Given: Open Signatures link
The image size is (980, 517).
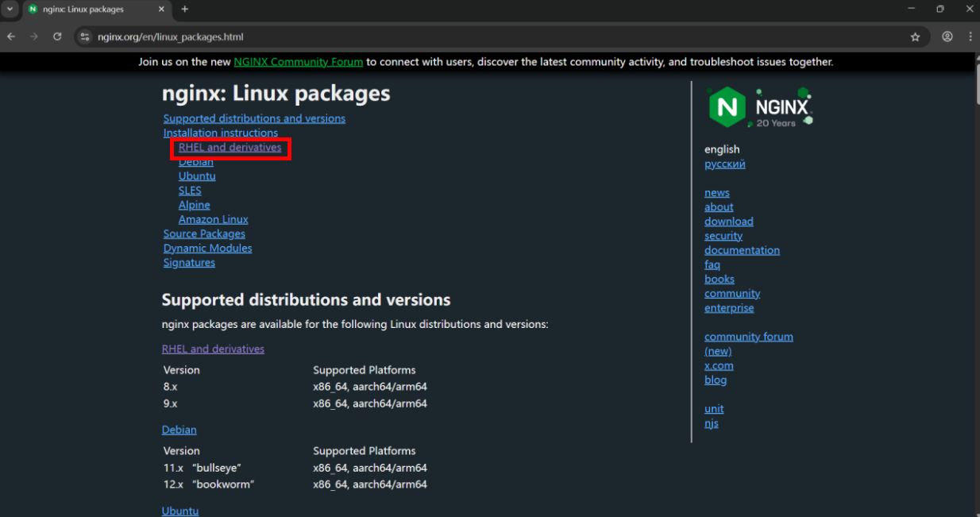Looking at the screenshot, I should [189, 263].
